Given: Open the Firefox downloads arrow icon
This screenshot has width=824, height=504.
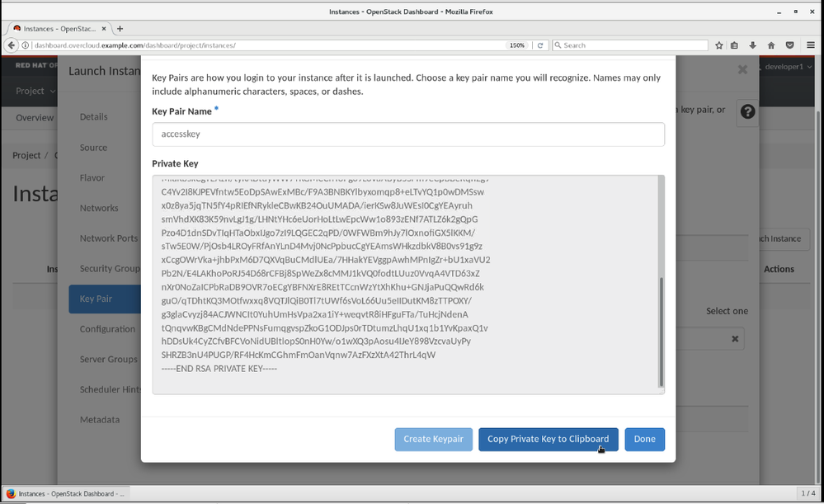Looking at the screenshot, I should point(753,45).
